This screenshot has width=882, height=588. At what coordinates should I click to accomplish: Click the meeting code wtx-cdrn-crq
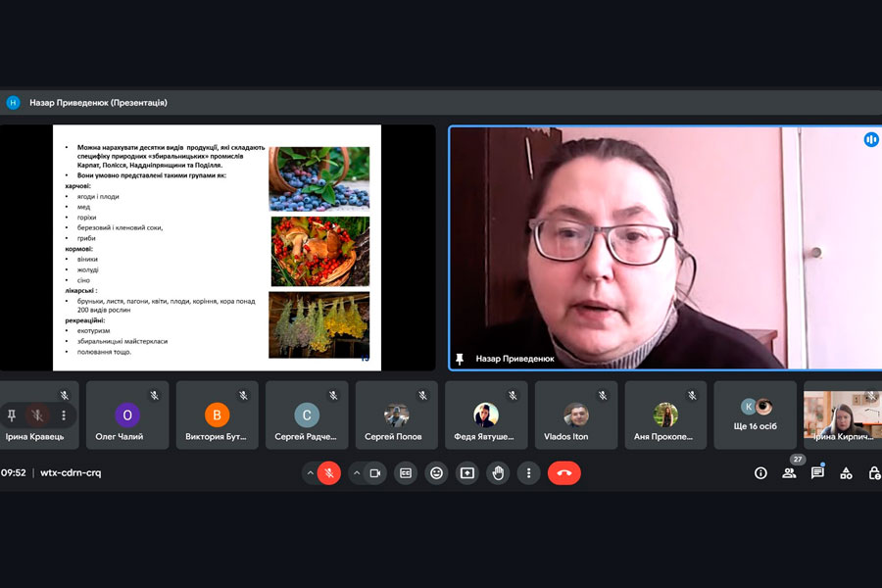click(x=71, y=472)
